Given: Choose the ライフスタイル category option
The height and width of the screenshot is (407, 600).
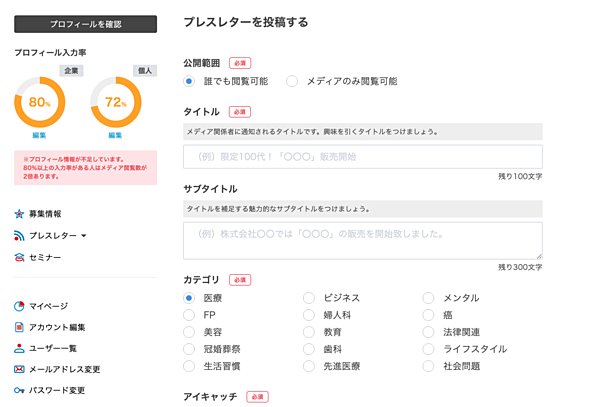Looking at the screenshot, I should [429, 349].
